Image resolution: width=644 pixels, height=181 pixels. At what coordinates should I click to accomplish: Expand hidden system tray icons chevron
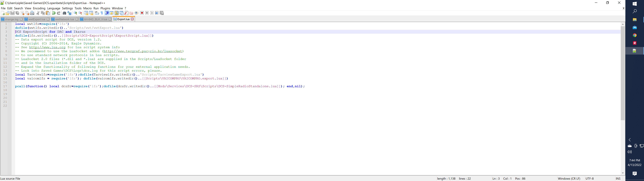pos(630,140)
